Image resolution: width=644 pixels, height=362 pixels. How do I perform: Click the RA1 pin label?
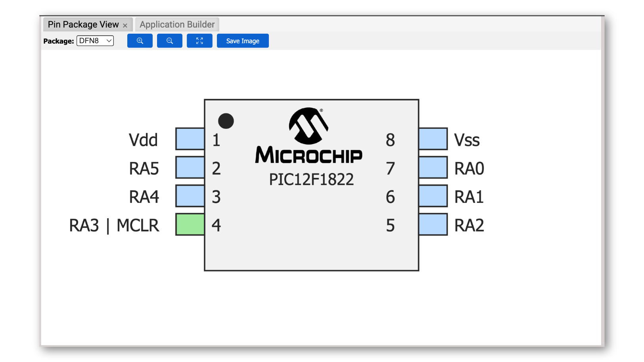click(x=469, y=197)
